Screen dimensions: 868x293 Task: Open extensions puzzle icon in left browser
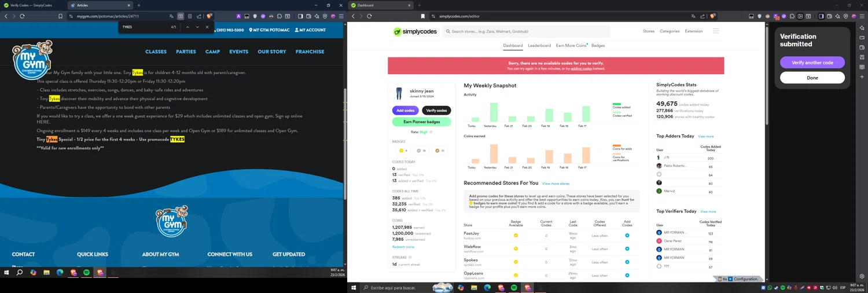tap(279, 16)
